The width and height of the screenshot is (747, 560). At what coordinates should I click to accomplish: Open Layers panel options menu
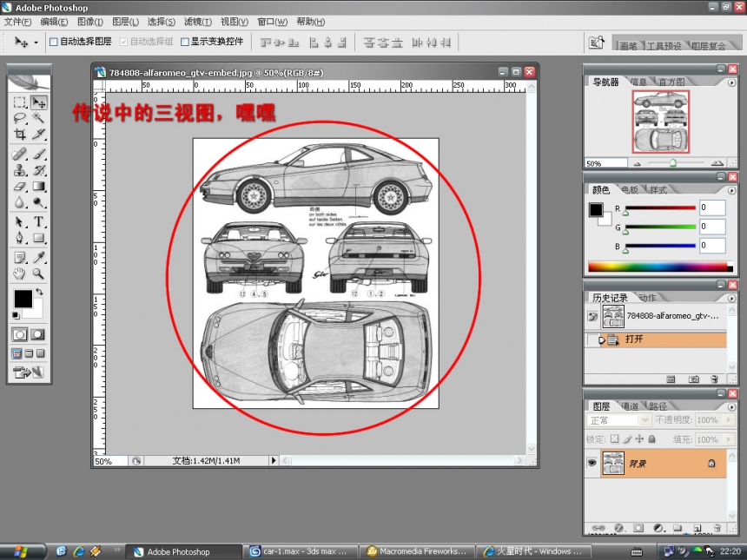(x=731, y=406)
